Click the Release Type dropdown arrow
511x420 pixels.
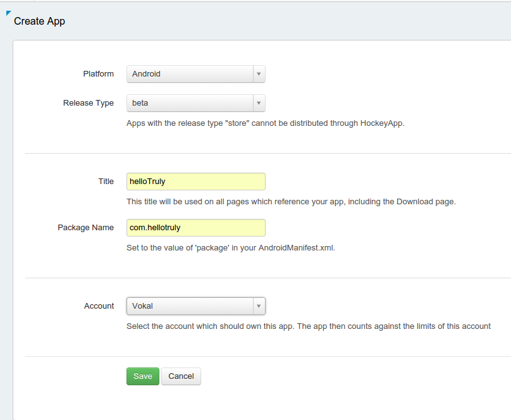(259, 103)
